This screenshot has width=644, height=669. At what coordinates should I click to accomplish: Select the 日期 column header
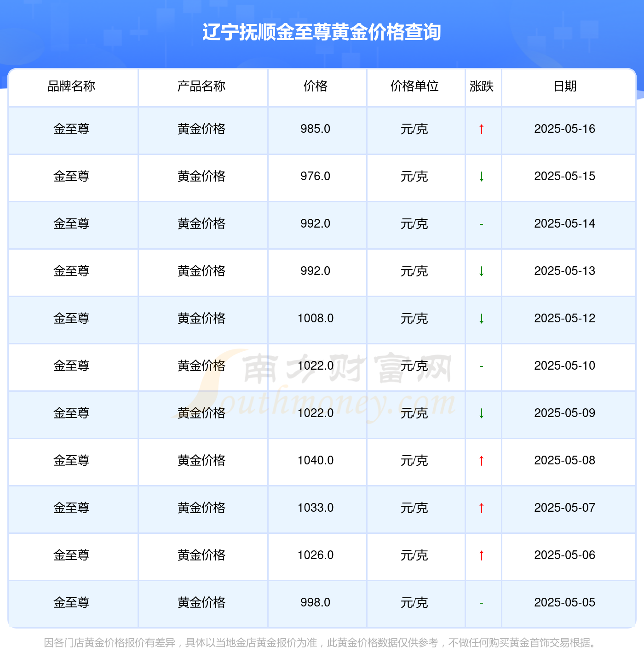pos(565,86)
